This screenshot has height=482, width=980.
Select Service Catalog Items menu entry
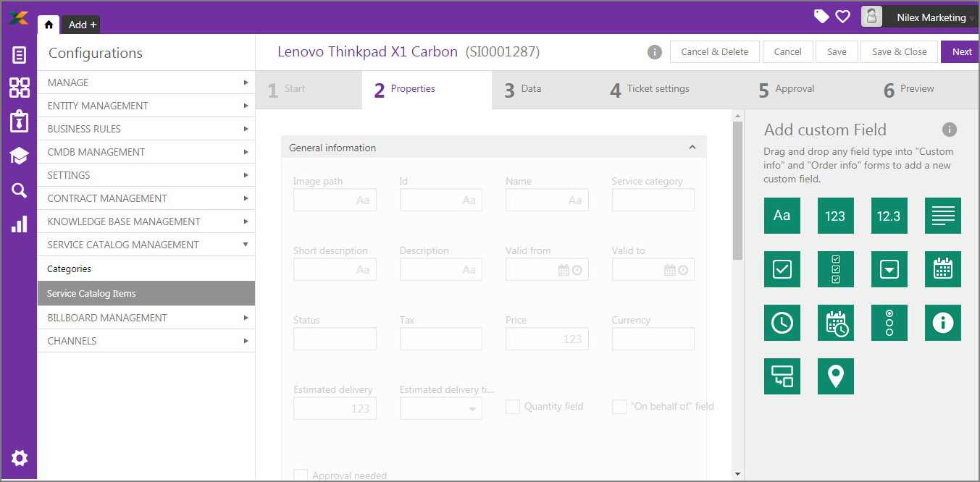pos(146,293)
